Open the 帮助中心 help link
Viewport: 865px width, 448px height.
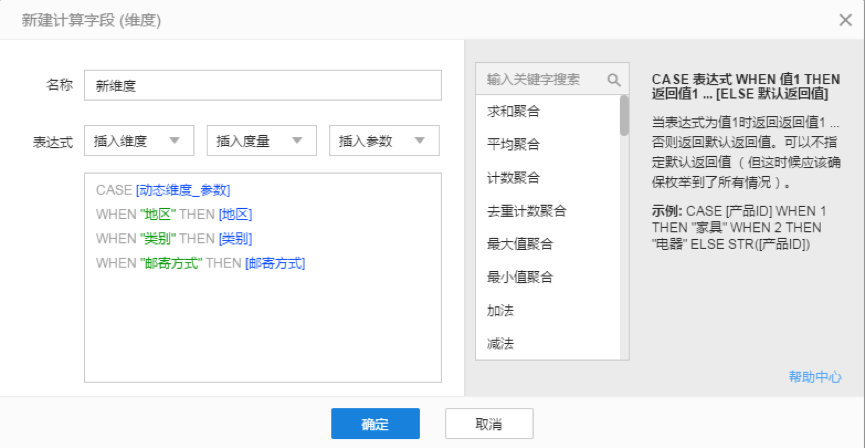[814, 376]
